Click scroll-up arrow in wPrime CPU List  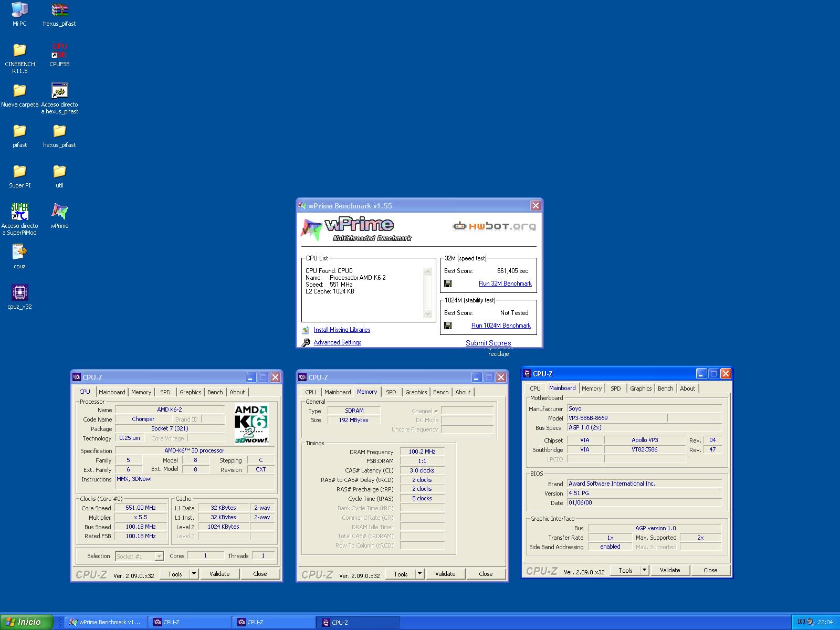click(x=427, y=271)
